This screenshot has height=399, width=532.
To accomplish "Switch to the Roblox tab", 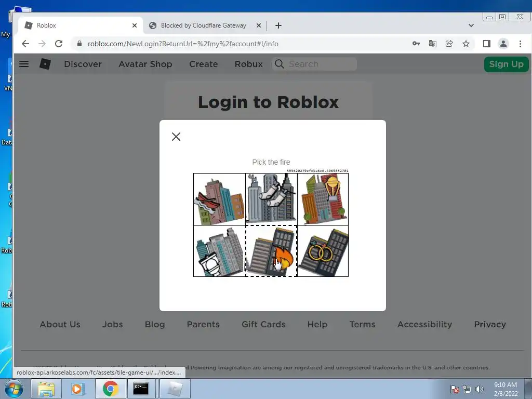I will (81, 25).
